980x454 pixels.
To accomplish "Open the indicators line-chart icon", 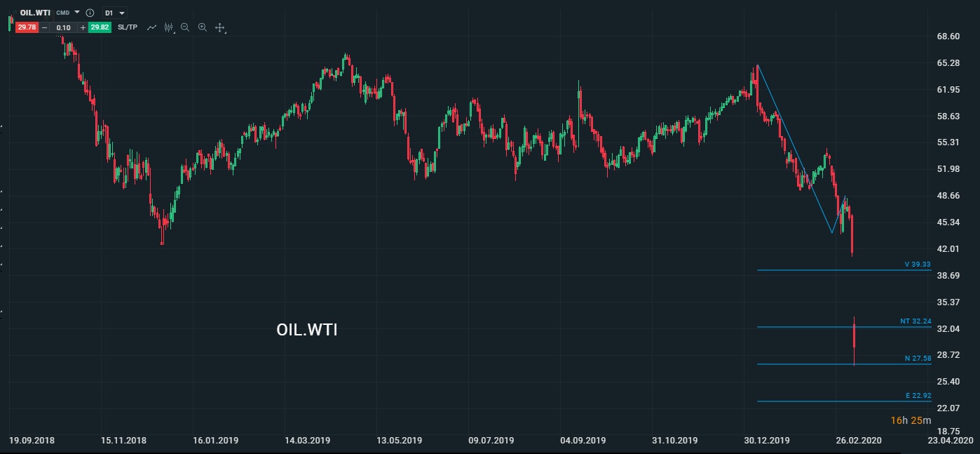I will 151,27.
